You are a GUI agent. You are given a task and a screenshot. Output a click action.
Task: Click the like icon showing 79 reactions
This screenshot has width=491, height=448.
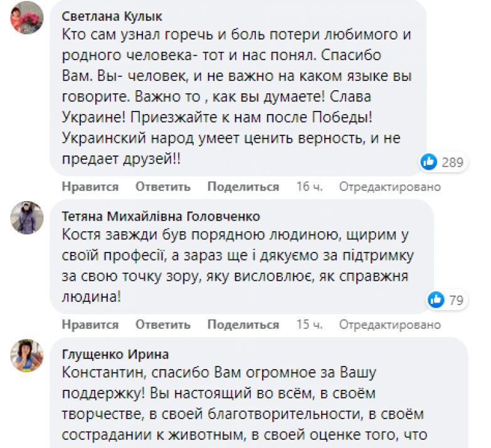[x=436, y=300]
